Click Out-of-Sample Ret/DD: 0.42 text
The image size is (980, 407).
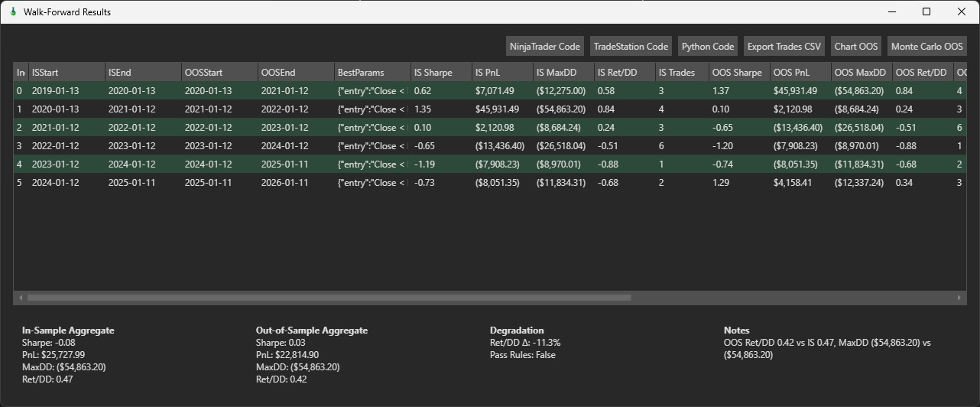click(281, 379)
